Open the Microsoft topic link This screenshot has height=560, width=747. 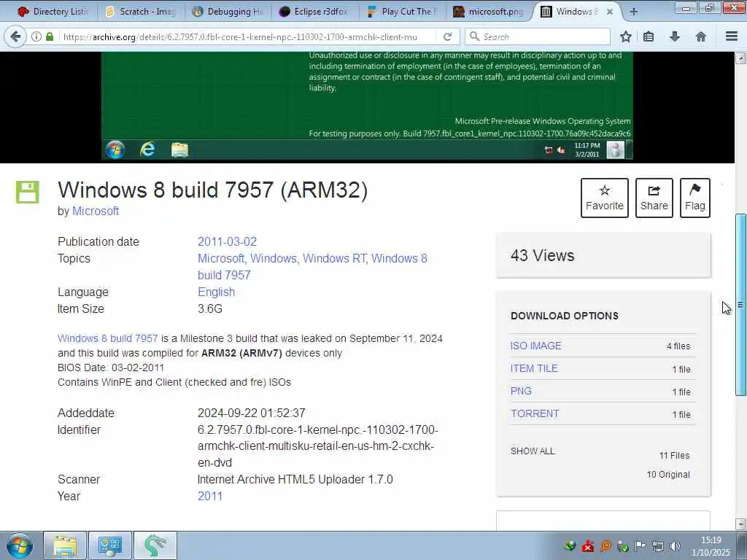pos(220,259)
